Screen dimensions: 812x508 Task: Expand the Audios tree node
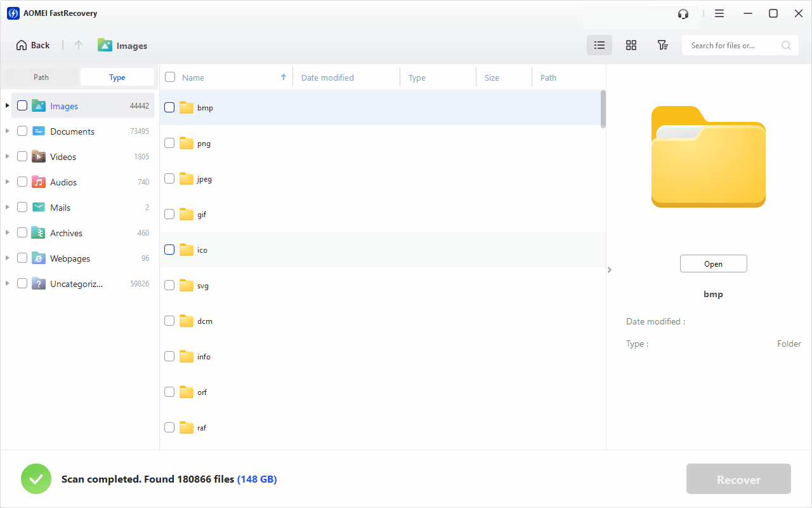tap(7, 182)
